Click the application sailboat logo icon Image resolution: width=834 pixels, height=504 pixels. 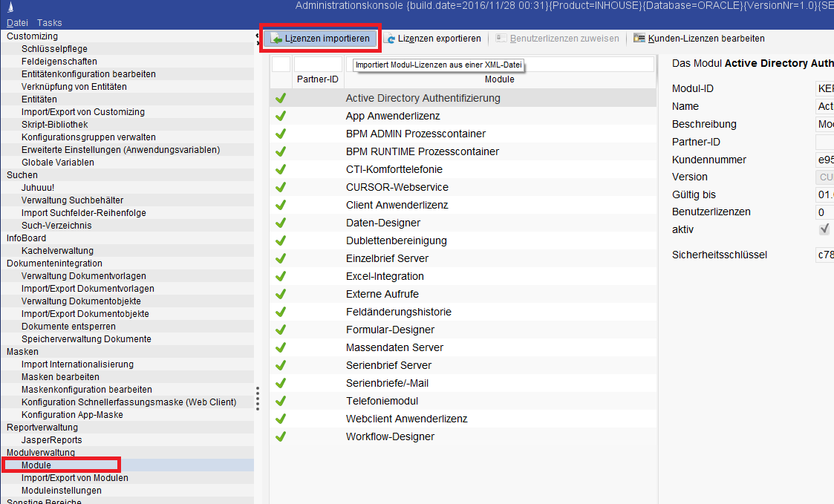pos(10,7)
